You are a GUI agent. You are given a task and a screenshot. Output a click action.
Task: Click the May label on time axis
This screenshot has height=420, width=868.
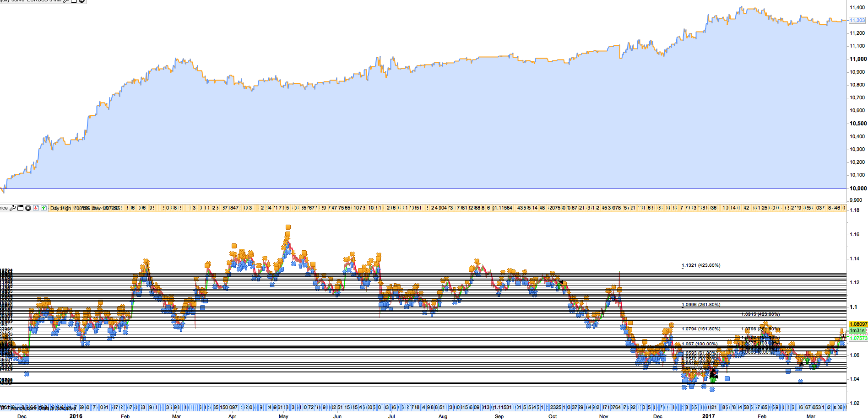tap(283, 416)
